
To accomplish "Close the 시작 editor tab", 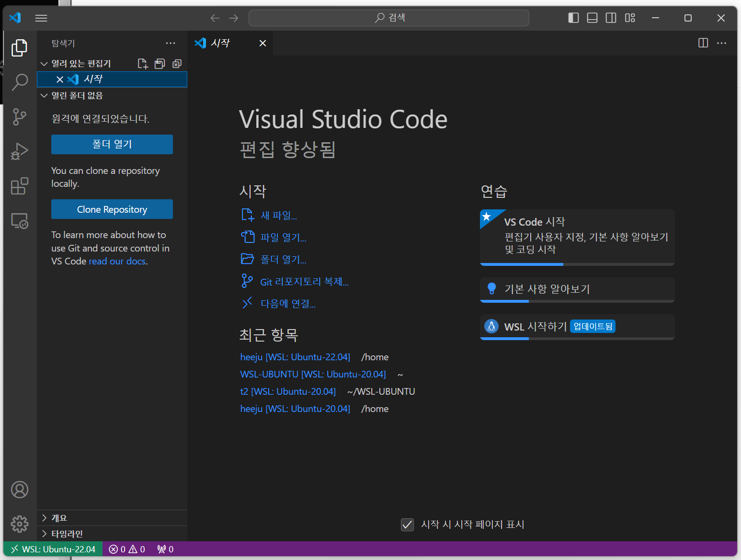I will point(262,43).
